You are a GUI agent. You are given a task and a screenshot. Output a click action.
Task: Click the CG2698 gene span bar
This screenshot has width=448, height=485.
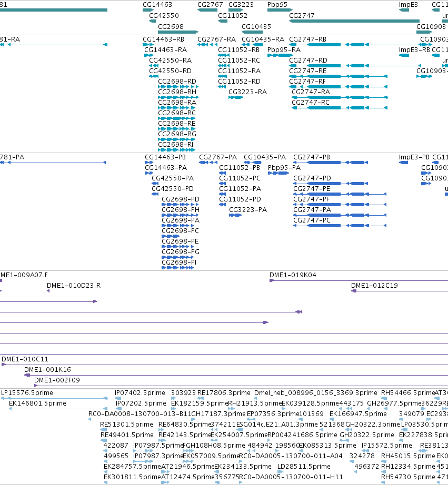[x=178, y=32]
